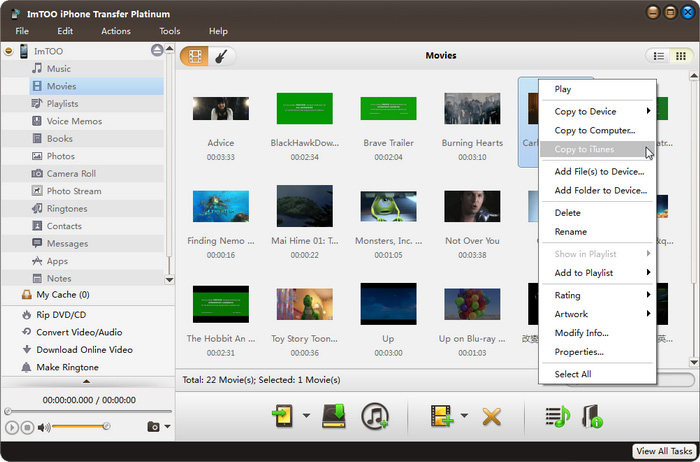Select Contacts in the sidebar
Viewport: 700px width, 462px height.
96,226
